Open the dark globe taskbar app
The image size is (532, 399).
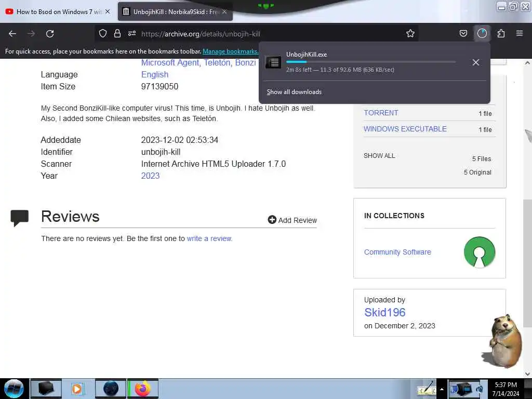[x=111, y=389]
